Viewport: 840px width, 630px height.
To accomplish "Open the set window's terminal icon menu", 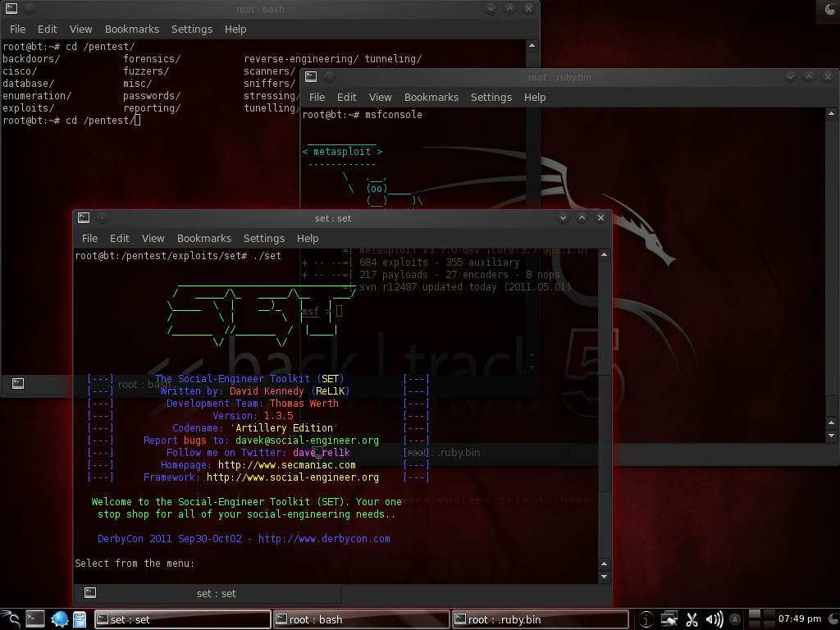I will pos(83,218).
